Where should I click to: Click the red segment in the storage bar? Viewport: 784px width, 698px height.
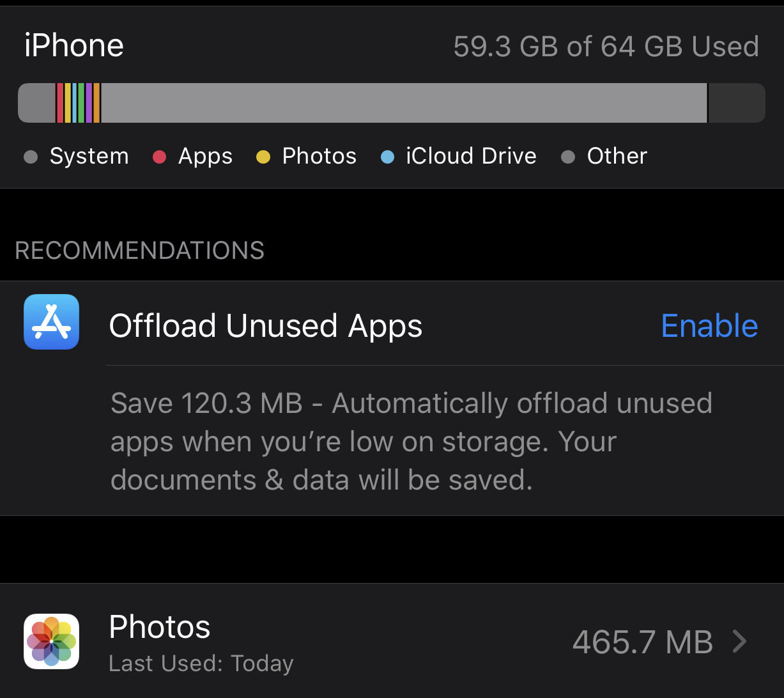60,103
